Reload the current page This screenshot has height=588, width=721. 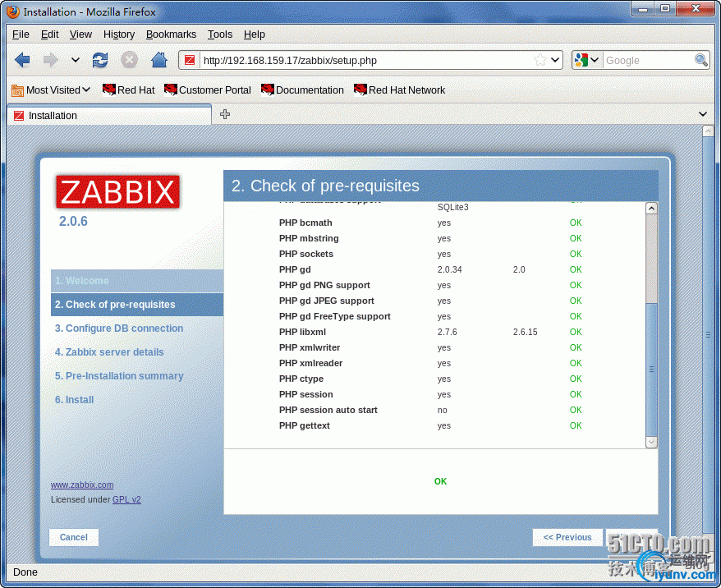click(x=100, y=60)
